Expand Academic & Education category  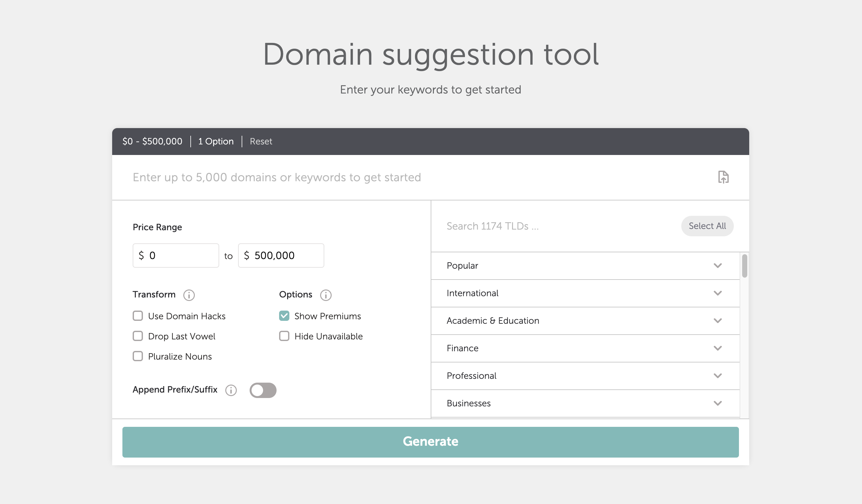point(585,321)
